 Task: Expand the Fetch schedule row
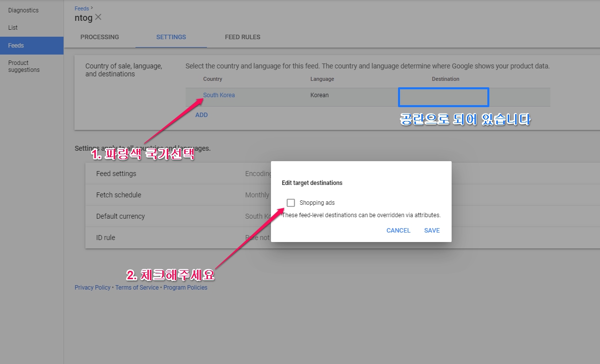[x=119, y=195]
